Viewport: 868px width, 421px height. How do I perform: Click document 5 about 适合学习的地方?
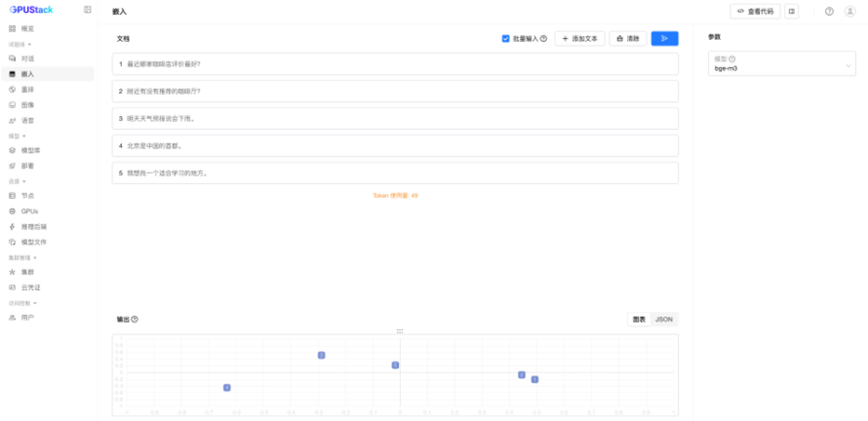click(x=395, y=173)
